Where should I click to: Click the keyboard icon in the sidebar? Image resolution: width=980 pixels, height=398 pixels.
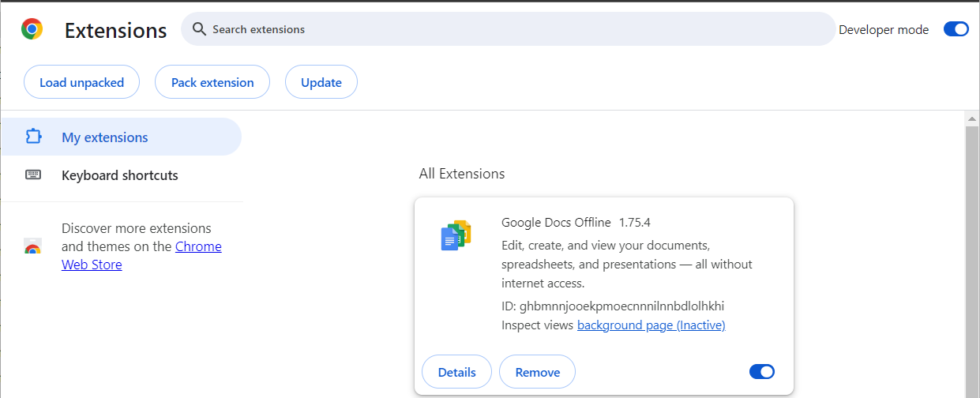pos(33,175)
